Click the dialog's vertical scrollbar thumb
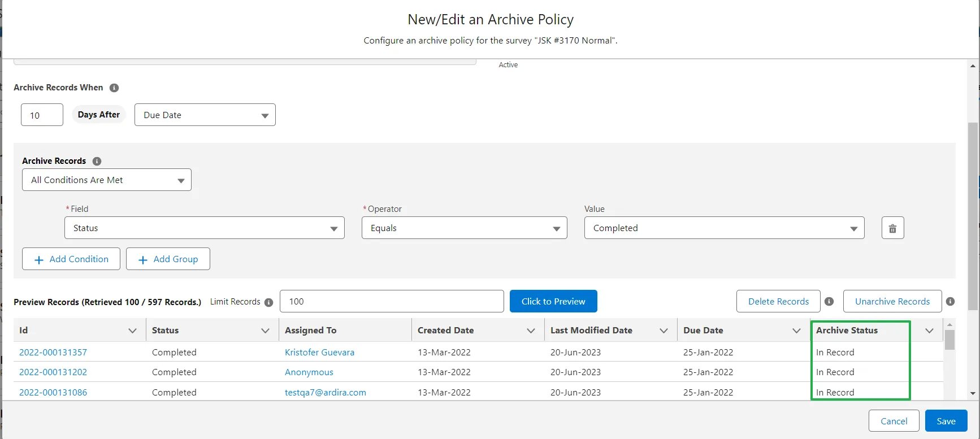Image resolution: width=980 pixels, height=439 pixels. (x=973, y=216)
